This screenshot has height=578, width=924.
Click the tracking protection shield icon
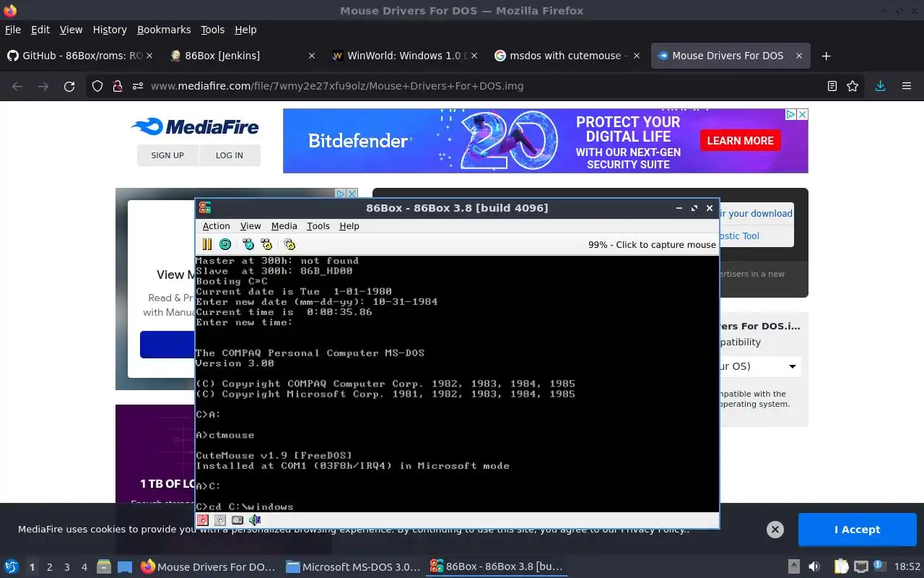tap(97, 86)
